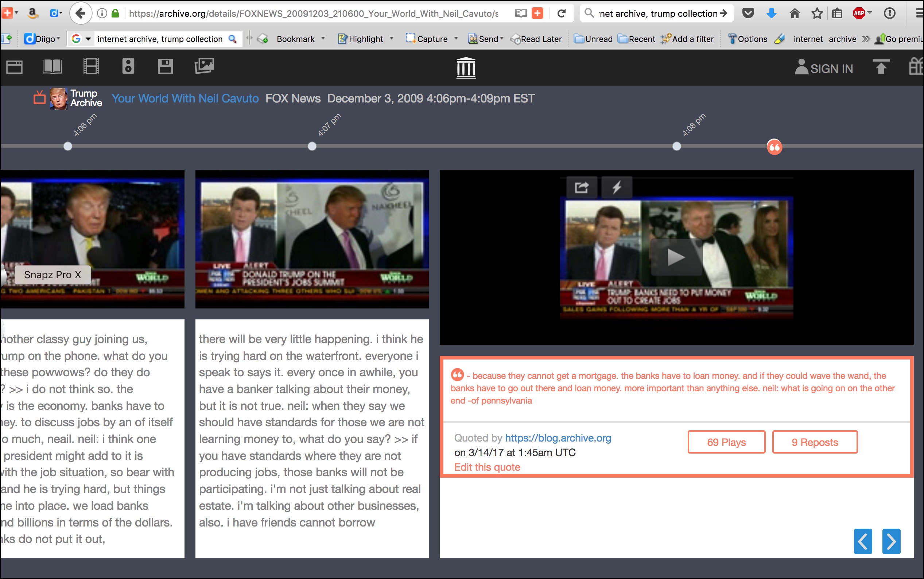Viewport: 924px width, 579px height.
Task: Play the video clip
Action: pyautogui.click(x=676, y=257)
